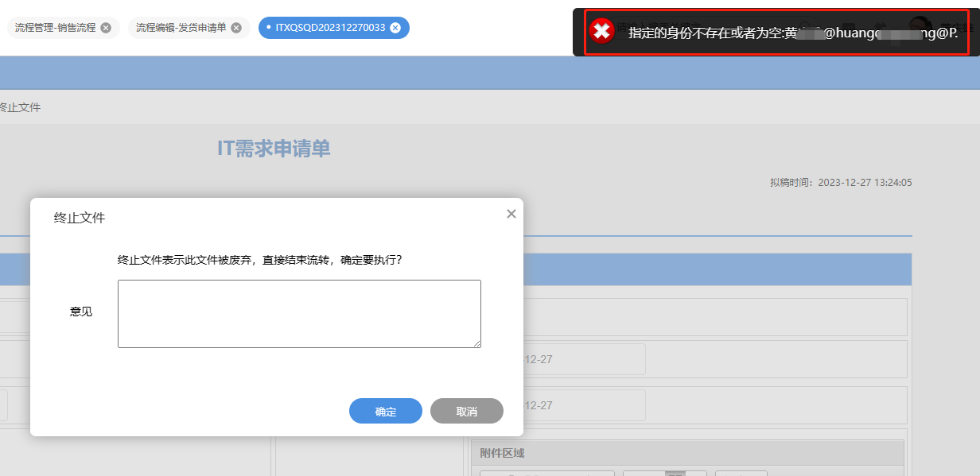Click 确定 to confirm terminating the file
Viewport: 980px width, 476px height.
point(385,411)
